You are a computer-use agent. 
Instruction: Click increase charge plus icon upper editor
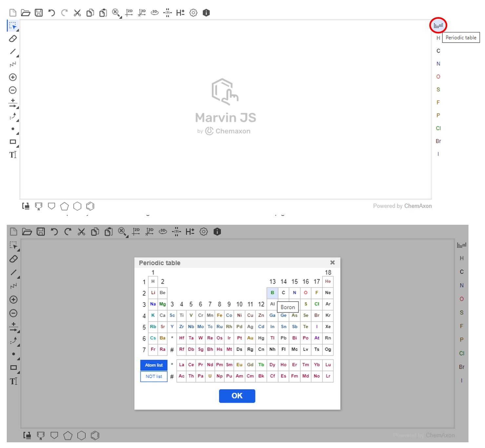pyautogui.click(x=13, y=77)
